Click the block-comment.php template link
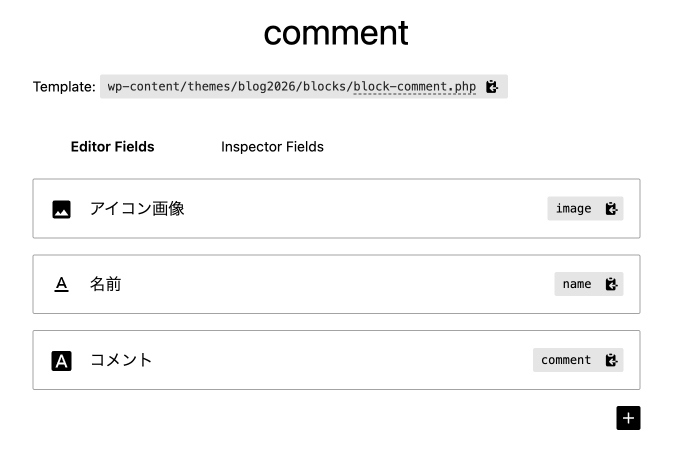 414,87
